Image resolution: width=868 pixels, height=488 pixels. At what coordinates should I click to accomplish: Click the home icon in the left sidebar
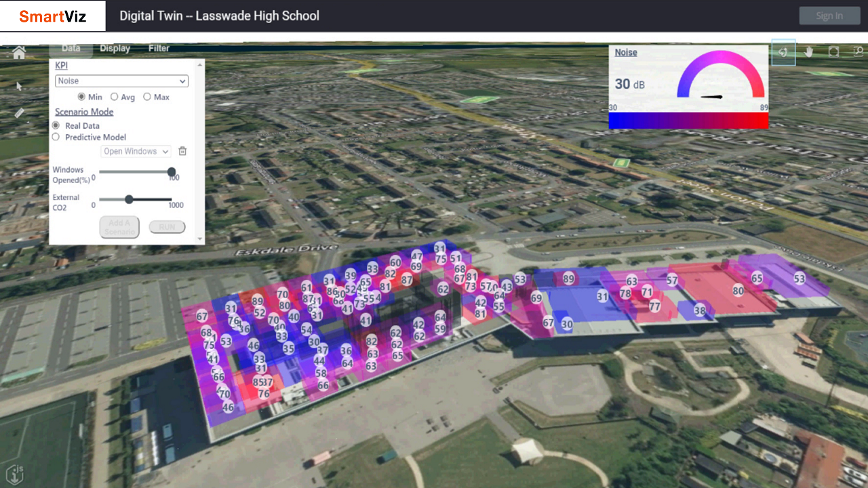click(x=18, y=52)
